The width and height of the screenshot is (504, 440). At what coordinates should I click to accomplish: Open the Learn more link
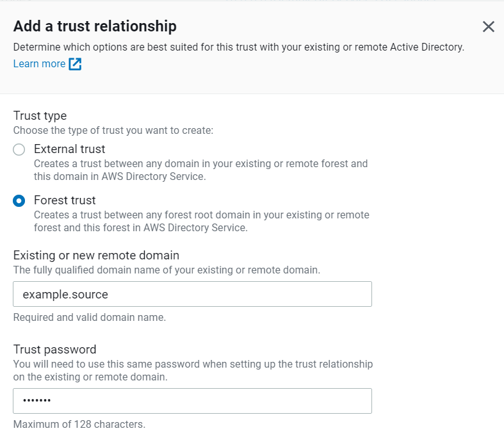pyautogui.click(x=39, y=64)
